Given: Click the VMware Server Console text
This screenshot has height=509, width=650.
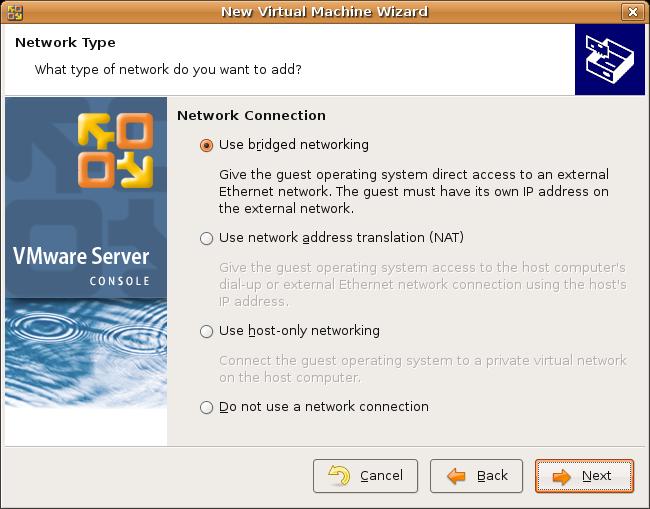Looking at the screenshot, I should point(81,265).
